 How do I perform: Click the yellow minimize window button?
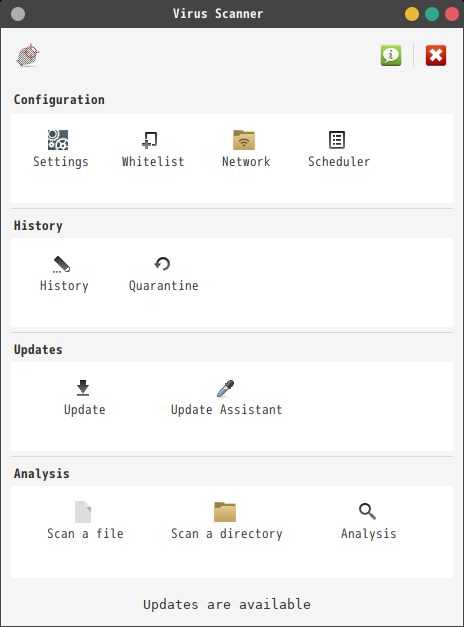coord(412,14)
